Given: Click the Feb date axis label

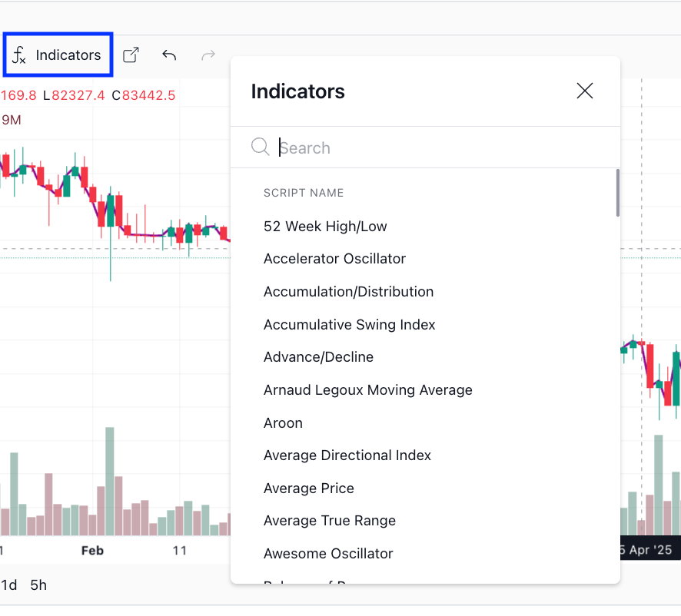Looking at the screenshot, I should point(92,551).
